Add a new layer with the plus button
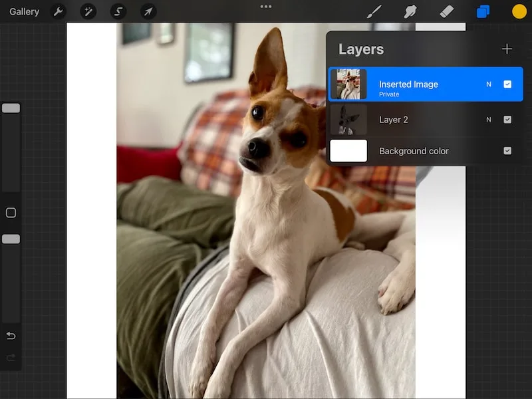The image size is (532, 399). [507, 49]
